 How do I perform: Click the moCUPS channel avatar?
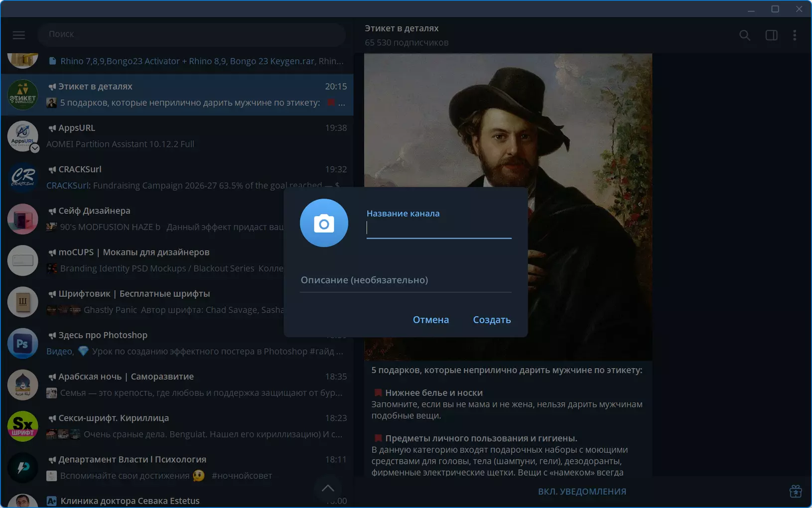pyautogui.click(x=22, y=260)
